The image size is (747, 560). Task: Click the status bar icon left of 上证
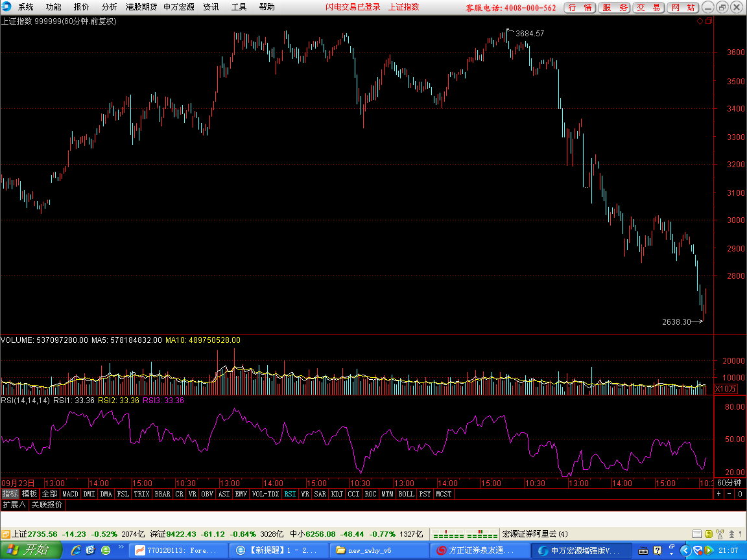click(5, 534)
